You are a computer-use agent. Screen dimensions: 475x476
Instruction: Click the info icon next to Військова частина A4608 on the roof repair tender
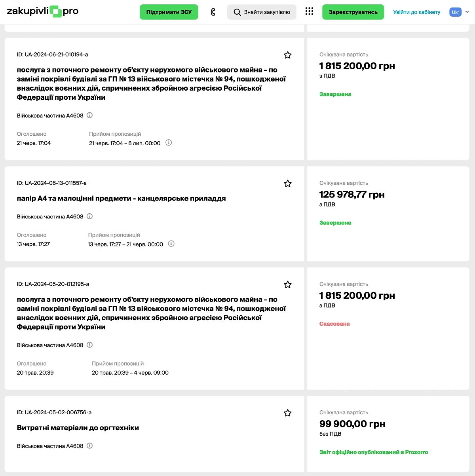[89, 115]
